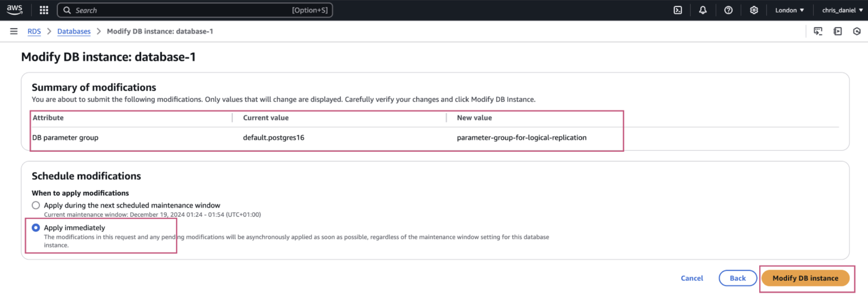Click the New value column header
The height and width of the screenshot is (305, 868).
(474, 118)
